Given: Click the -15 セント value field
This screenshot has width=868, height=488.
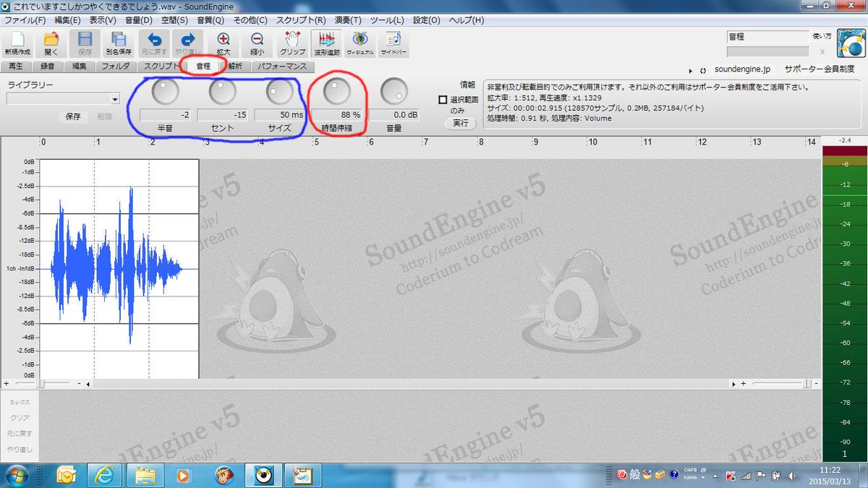Looking at the screenshot, I should (223, 115).
